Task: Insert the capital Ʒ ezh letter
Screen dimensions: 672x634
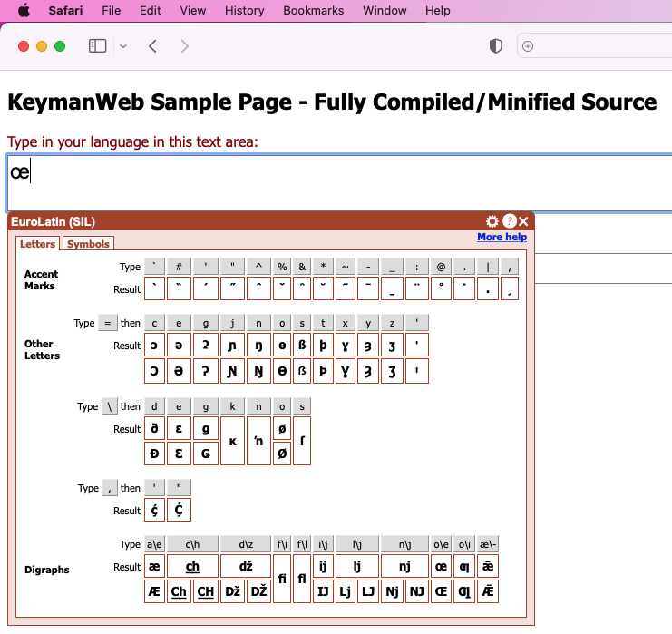Action: click(392, 371)
